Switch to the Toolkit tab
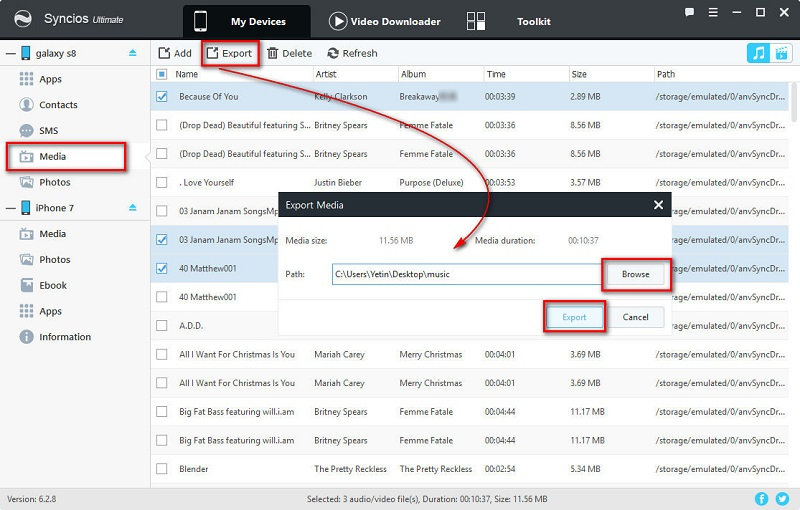Viewport: 800px width, 510px height. click(509, 21)
